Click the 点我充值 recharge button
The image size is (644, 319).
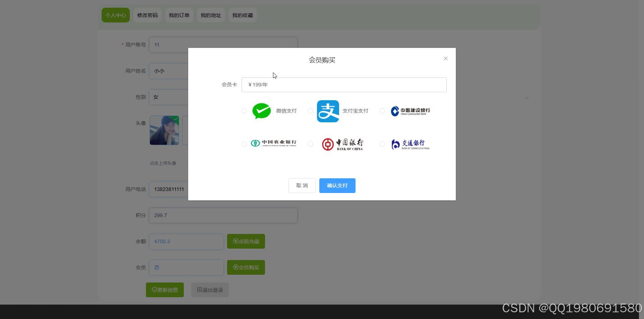click(x=246, y=241)
